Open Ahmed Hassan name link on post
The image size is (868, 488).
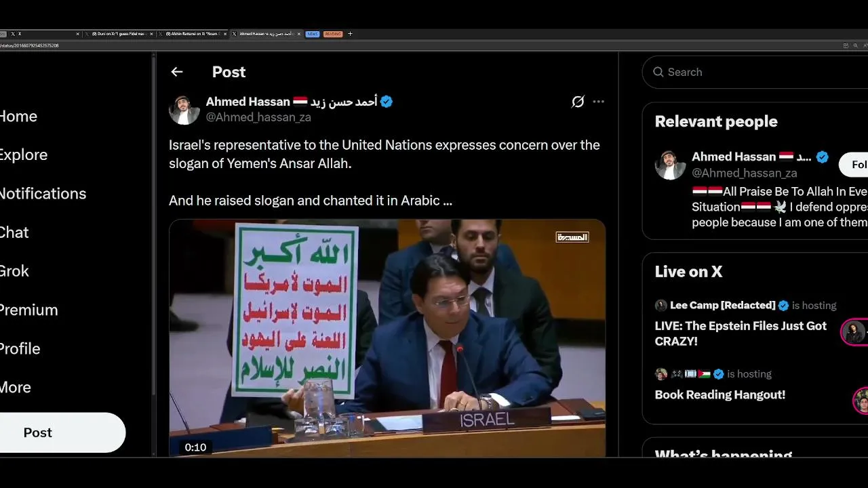(x=292, y=102)
